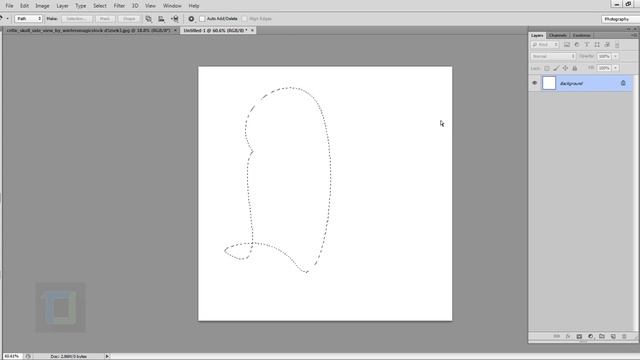Open the Type menu
The height and width of the screenshot is (360, 640).
coord(81,6)
